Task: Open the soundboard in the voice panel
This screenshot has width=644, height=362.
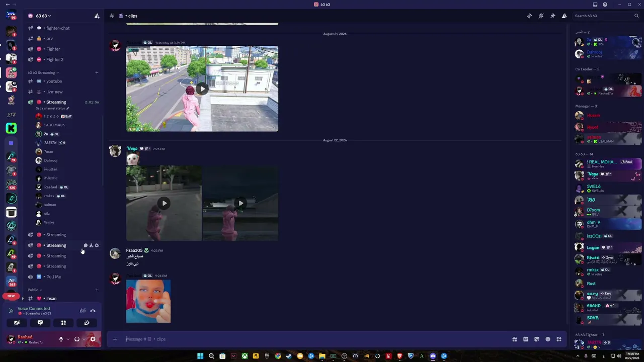Action: (x=87, y=323)
